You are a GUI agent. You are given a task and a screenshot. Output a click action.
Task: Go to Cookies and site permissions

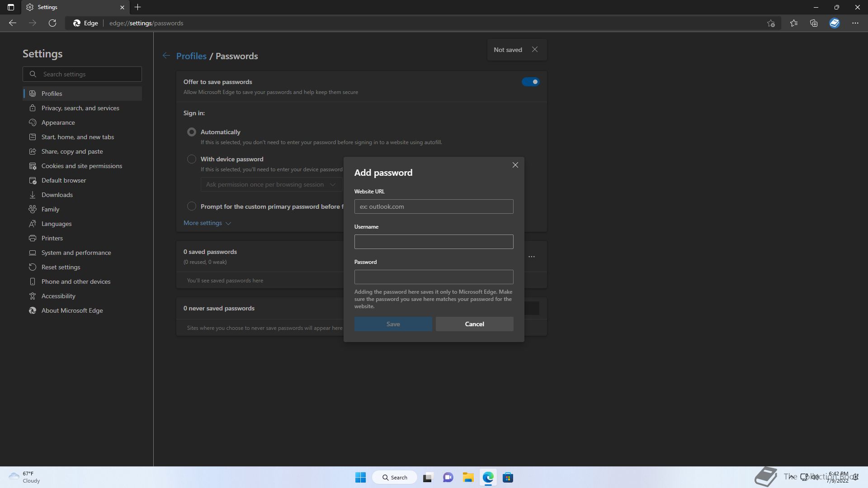(81, 166)
